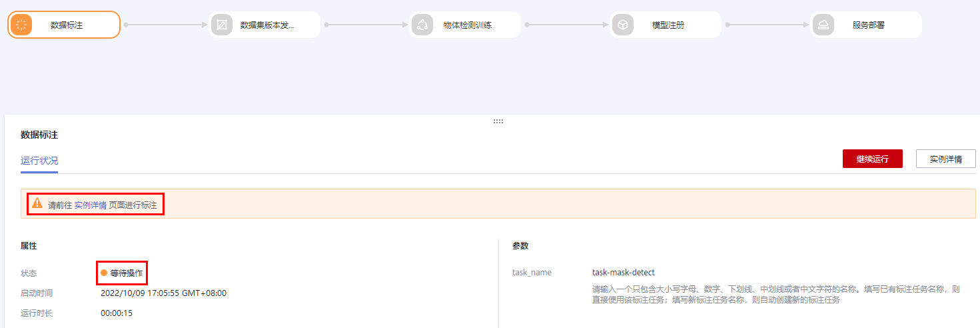Click the service deployment node icon
This screenshot has height=328, width=980.
tap(823, 25)
